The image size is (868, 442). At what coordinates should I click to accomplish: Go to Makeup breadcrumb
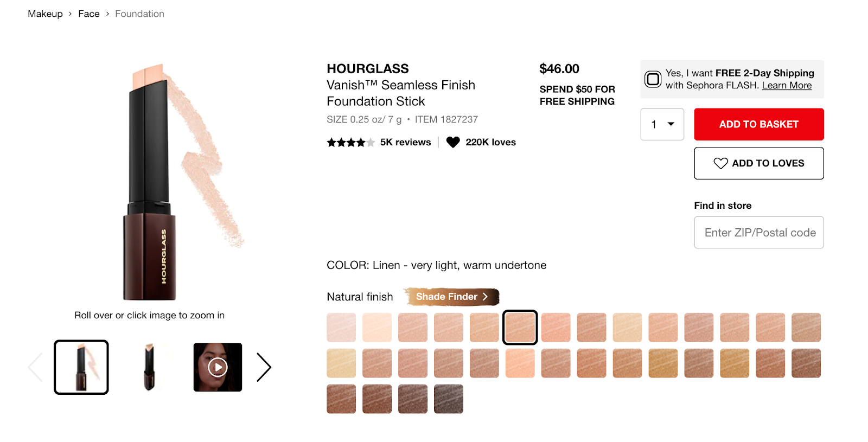[x=45, y=14]
